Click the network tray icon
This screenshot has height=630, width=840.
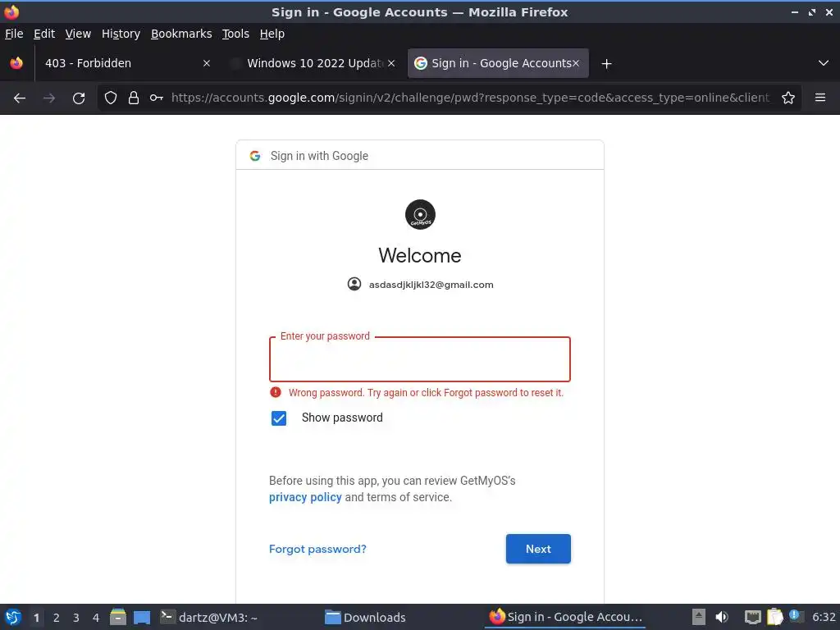753,617
